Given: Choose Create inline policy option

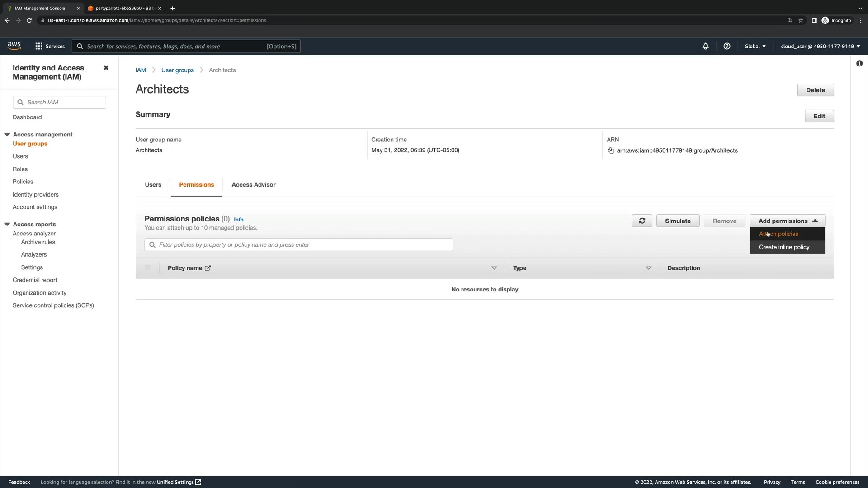Looking at the screenshot, I should pyautogui.click(x=784, y=247).
